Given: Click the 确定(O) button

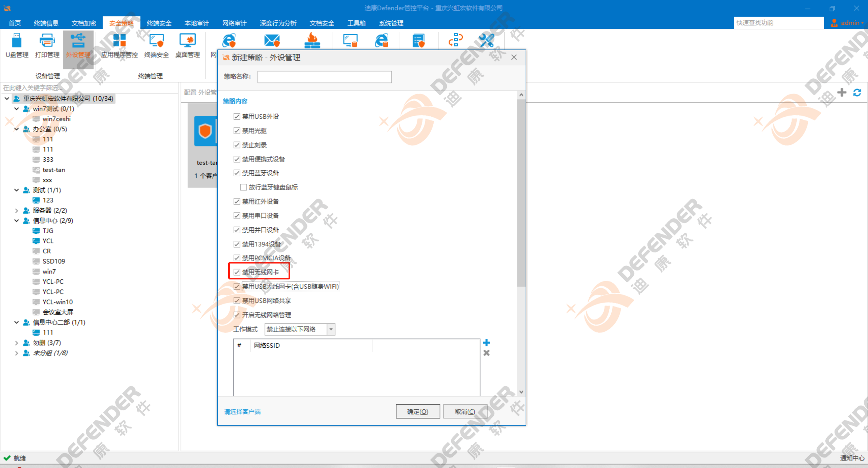Looking at the screenshot, I should [x=418, y=411].
